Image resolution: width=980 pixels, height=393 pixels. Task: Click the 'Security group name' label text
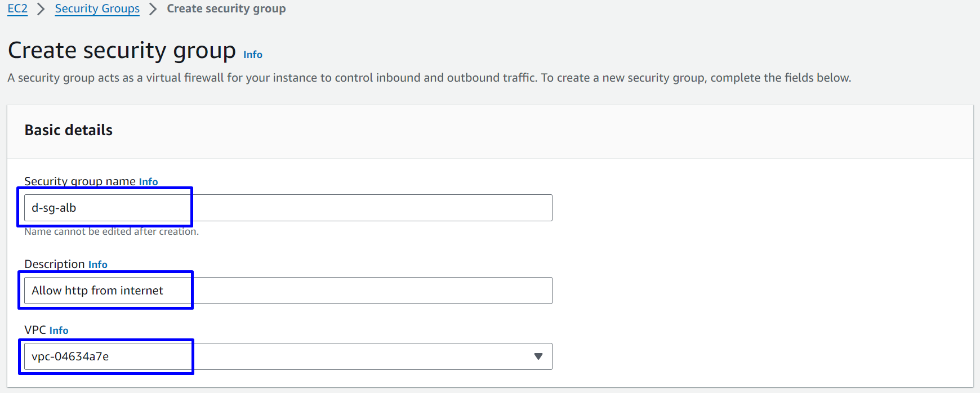pyautogui.click(x=79, y=181)
